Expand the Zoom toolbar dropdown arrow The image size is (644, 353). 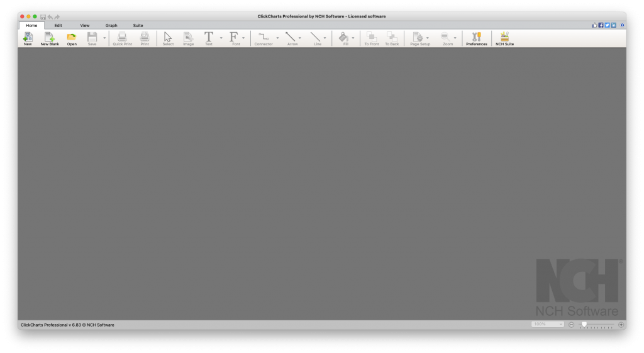[x=455, y=38]
